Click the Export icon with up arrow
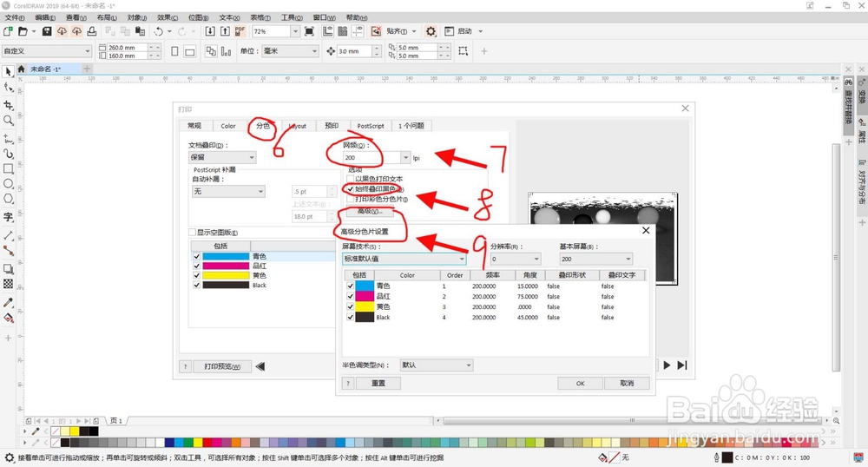Screen dimensions: 868x467 point(226,31)
